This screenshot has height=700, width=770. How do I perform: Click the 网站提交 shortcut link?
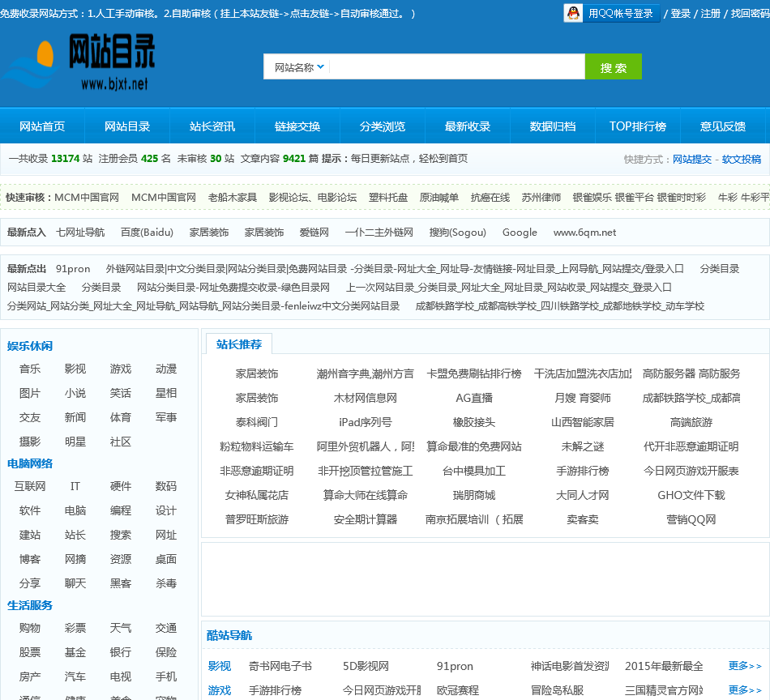[692, 160]
